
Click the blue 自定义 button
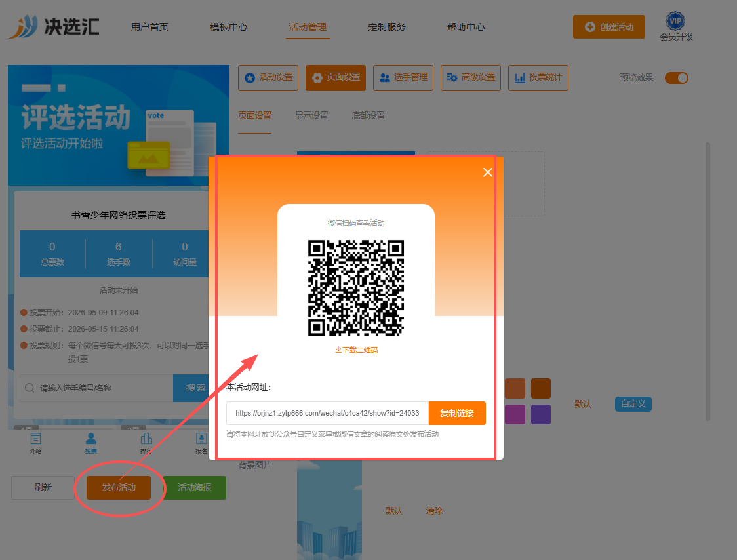pos(633,404)
